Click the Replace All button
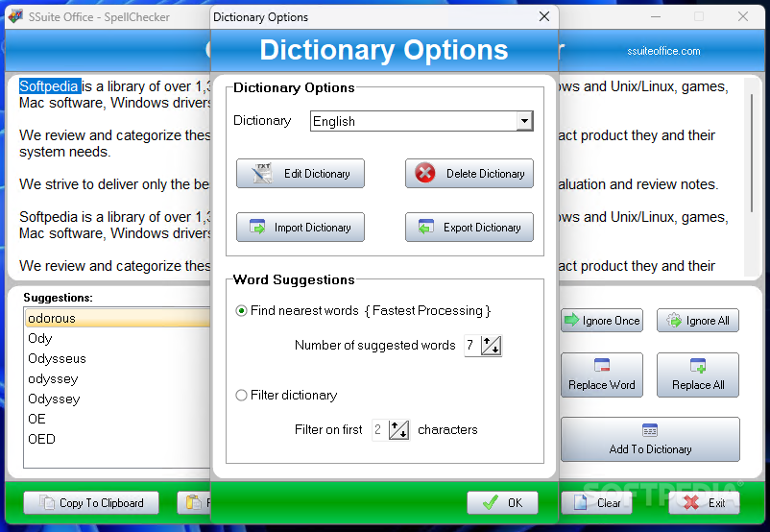The image size is (770, 532). pos(698,375)
